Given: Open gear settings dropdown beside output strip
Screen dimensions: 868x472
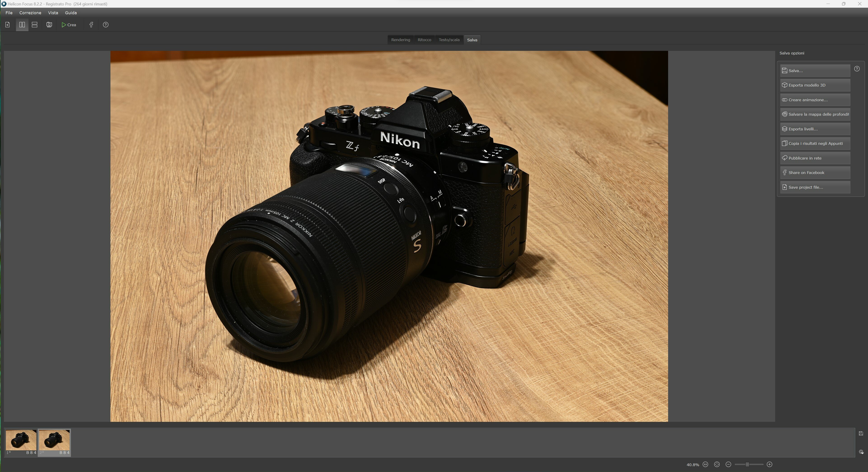Looking at the screenshot, I should point(861,452).
